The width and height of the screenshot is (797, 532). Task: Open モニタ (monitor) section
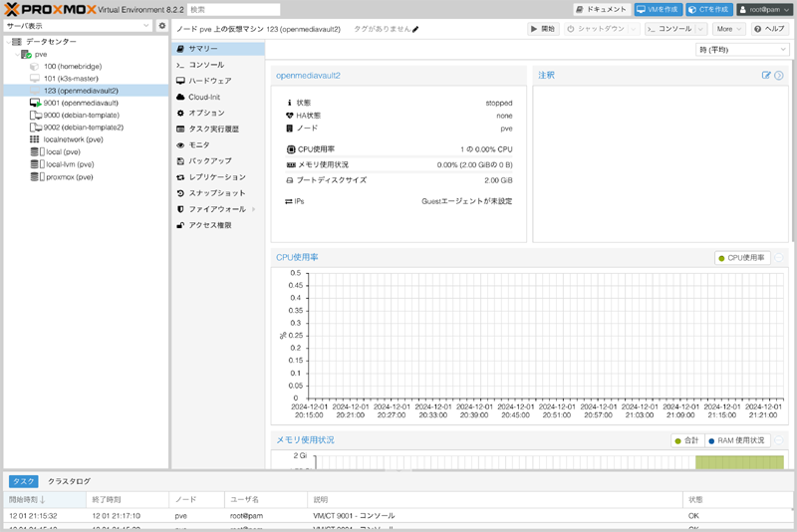199,144
